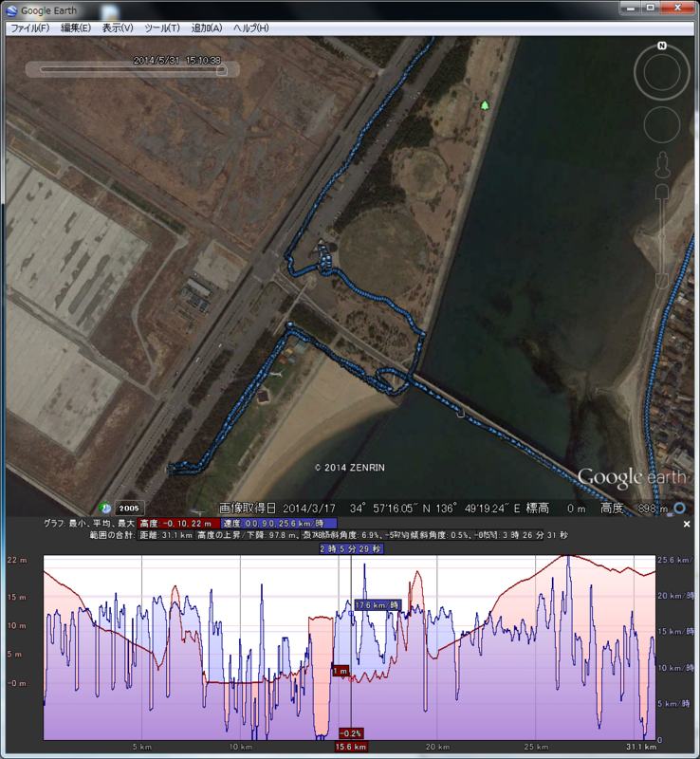Click the zoom slider on navigation controls

pyautogui.click(x=662, y=237)
